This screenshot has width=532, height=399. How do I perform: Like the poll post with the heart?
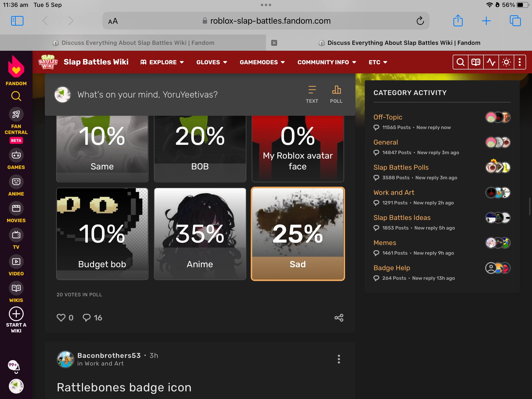(61, 318)
